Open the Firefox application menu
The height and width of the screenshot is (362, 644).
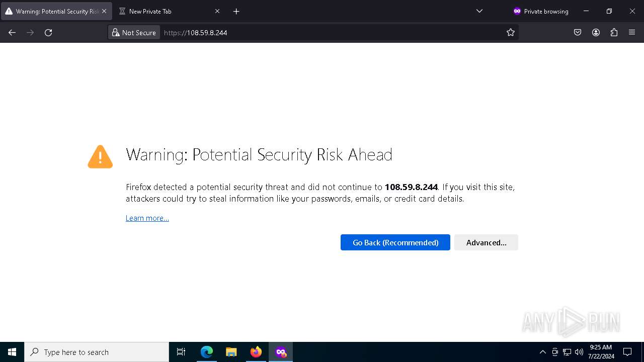pyautogui.click(x=632, y=33)
